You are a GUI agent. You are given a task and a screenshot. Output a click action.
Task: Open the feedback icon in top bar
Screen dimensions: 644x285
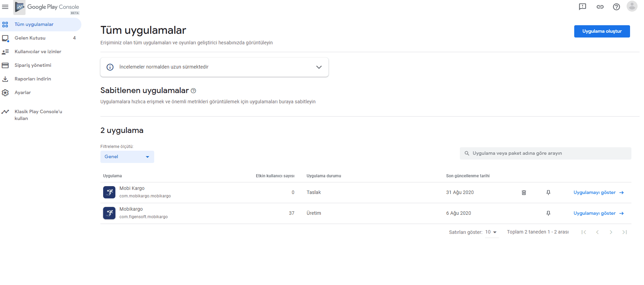pos(582,7)
